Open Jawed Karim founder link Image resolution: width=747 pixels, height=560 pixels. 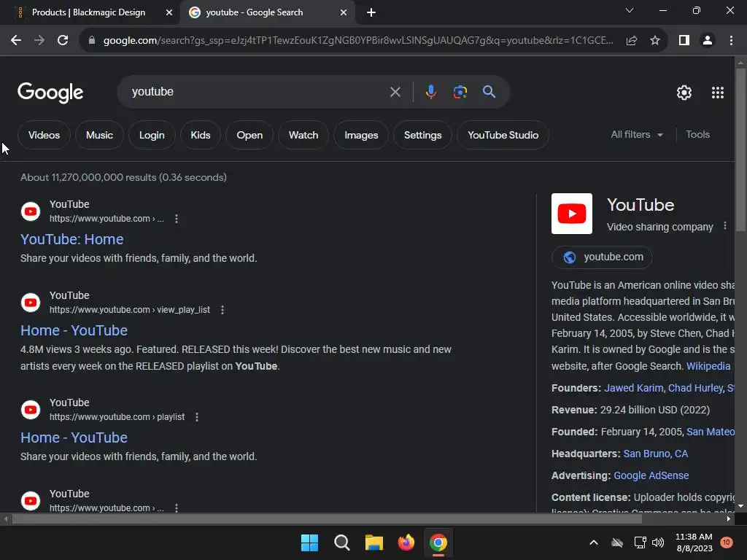pos(634,388)
